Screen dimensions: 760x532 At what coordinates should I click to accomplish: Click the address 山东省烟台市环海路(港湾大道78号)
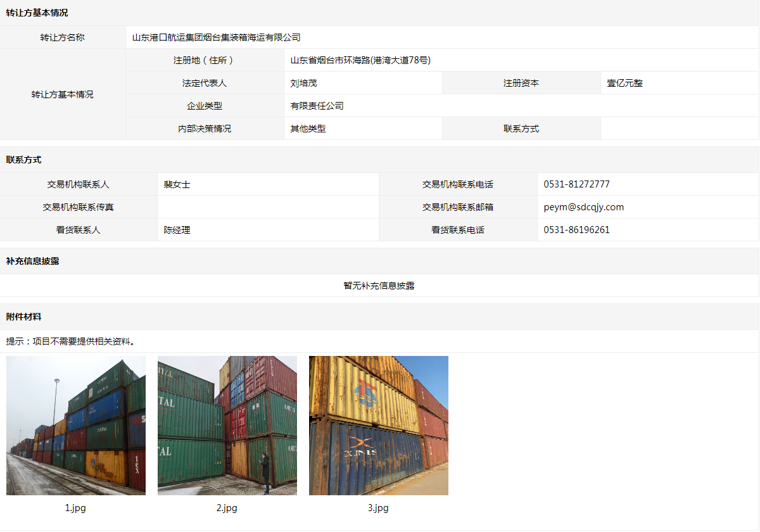coord(360,60)
